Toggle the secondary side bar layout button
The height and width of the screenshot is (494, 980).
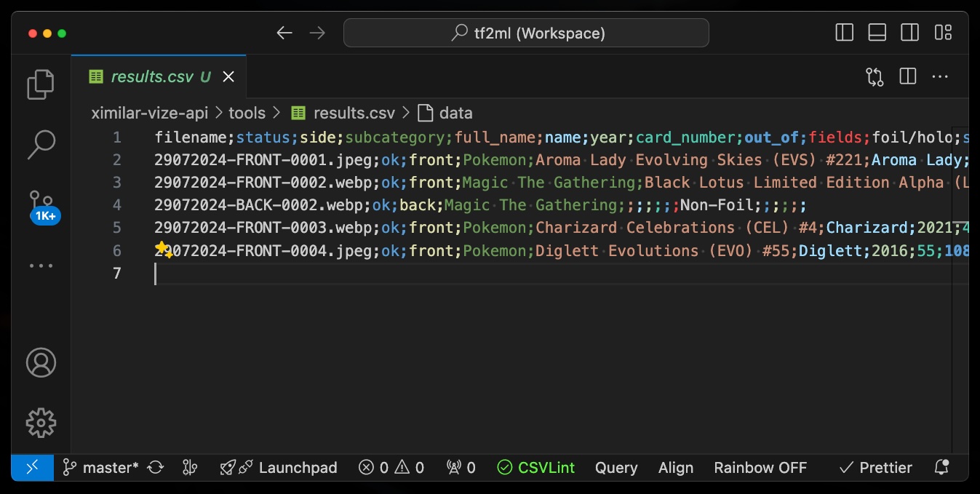pyautogui.click(x=909, y=33)
